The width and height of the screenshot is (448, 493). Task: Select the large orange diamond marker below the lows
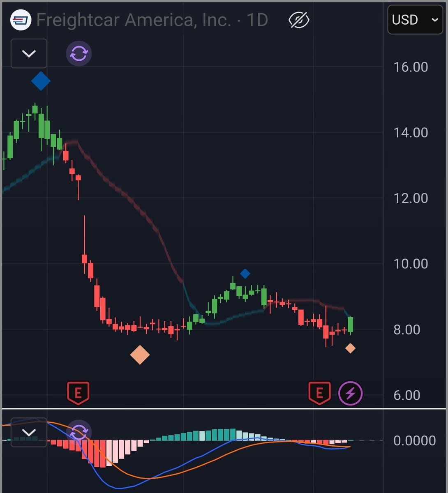point(140,355)
